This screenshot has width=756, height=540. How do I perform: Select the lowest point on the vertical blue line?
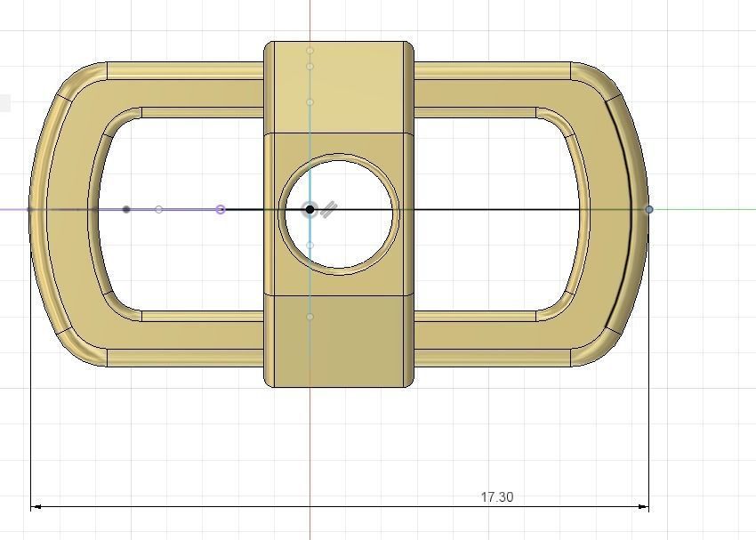pos(310,317)
